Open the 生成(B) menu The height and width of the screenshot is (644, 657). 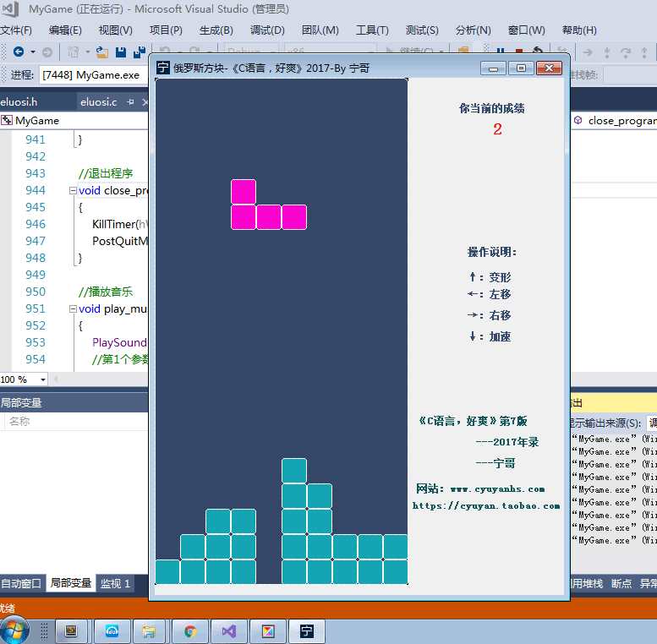point(216,30)
